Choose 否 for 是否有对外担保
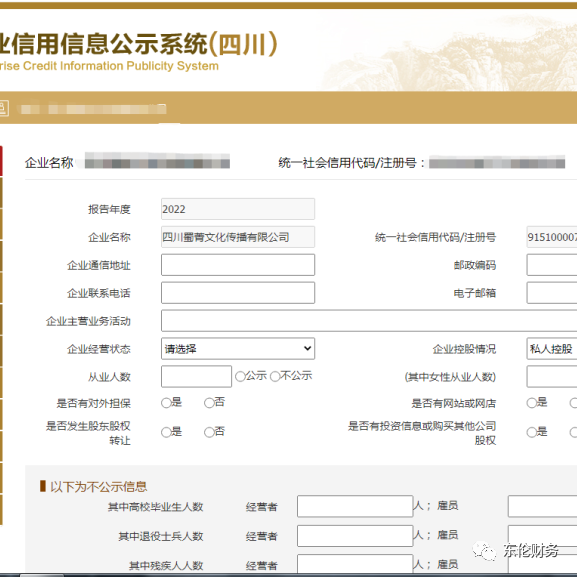577x577 pixels. coord(209,403)
